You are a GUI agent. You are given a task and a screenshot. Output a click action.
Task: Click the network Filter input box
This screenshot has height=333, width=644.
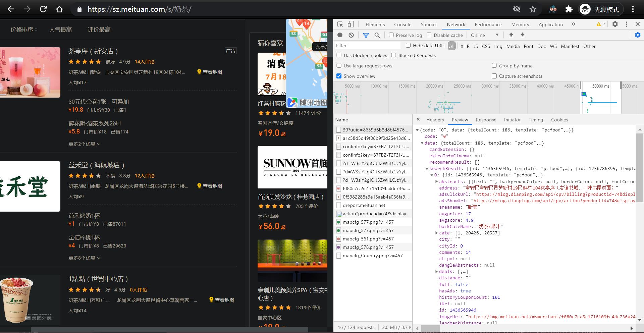(368, 46)
